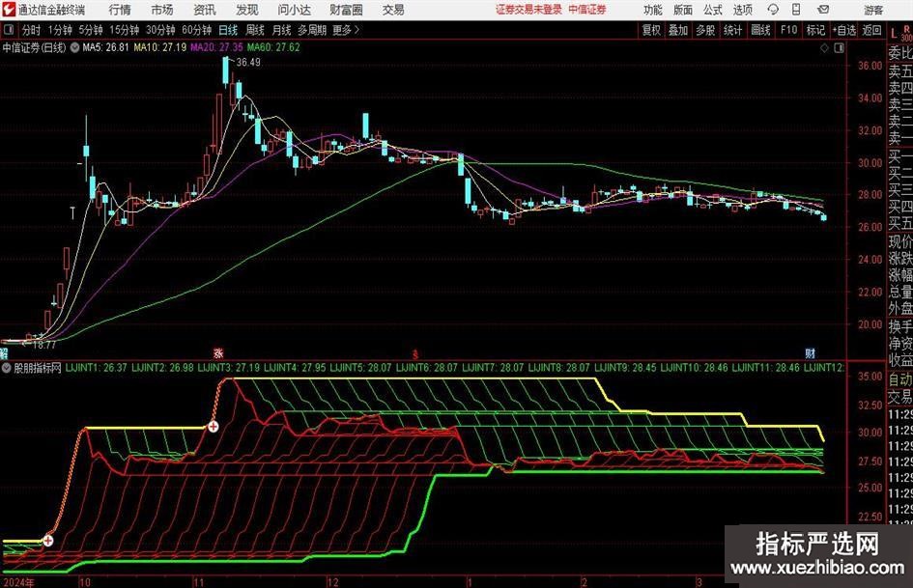Click the 统计 statistics button
Screen dimensions: 913x588
pyautogui.click(x=732, y=30)
